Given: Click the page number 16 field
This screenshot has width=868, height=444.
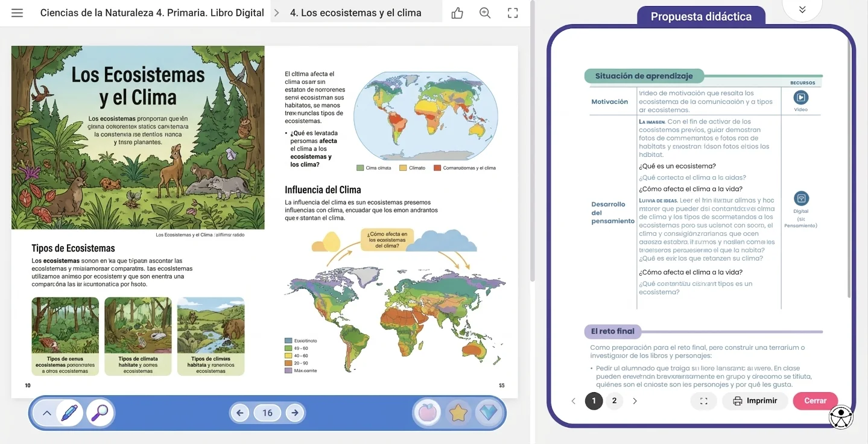Looking at the screenshot, I should click(267, 413).
